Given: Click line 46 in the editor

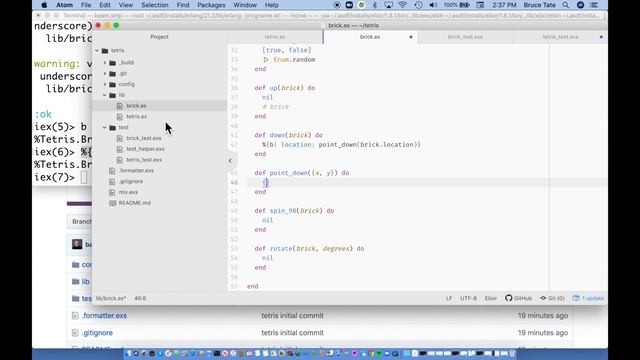Looking at the screenshot, I should [427, 182].
